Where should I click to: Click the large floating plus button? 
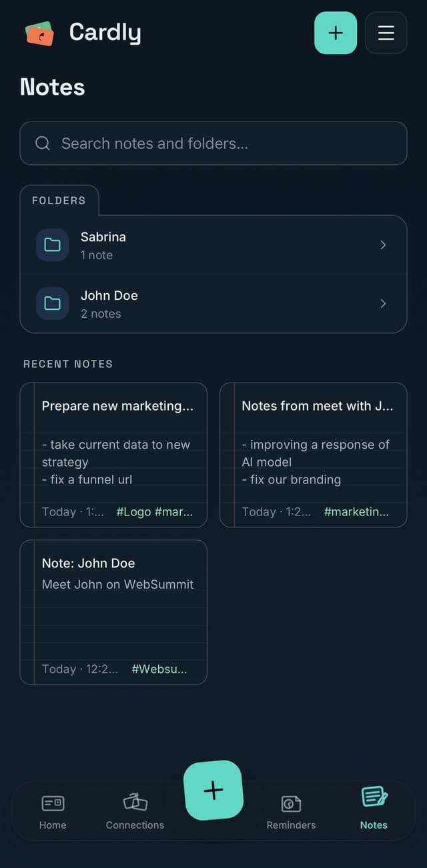[213, 791]
